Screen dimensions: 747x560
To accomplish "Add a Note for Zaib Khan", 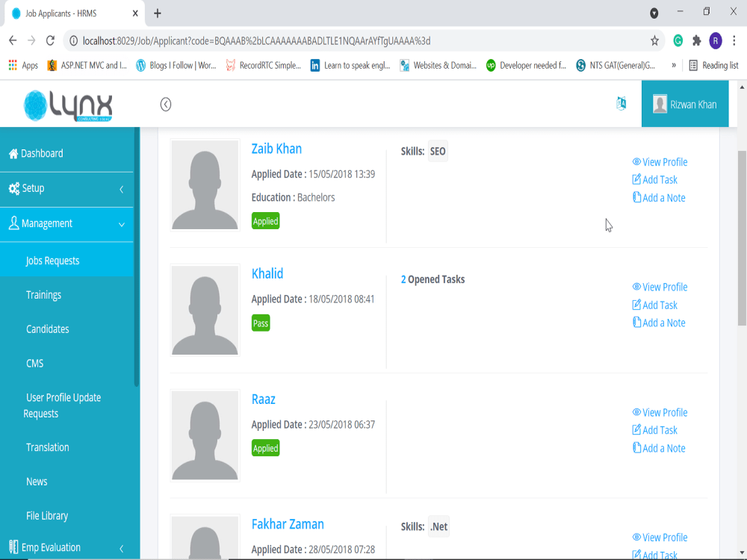I will pyautogui.click(x=659, y=198).
